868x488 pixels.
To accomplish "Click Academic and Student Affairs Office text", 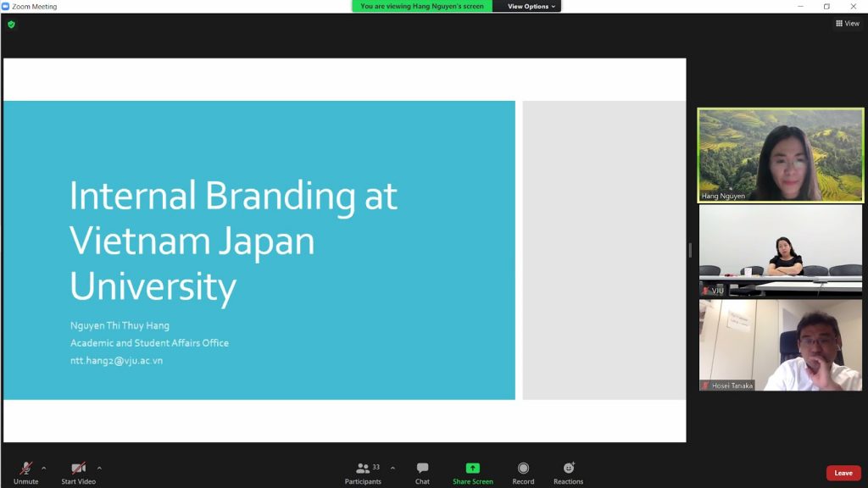I will 149,343.
